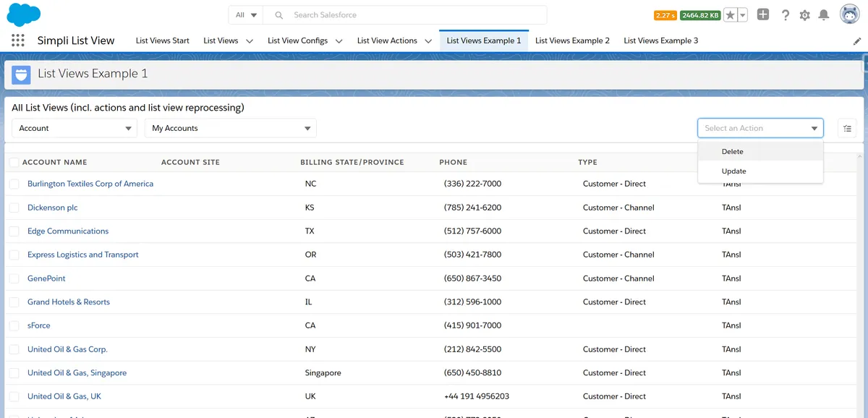Expand the List View Actions tab chevron
The height and width of the screenshot is (418, 868).
coord(429,41)
